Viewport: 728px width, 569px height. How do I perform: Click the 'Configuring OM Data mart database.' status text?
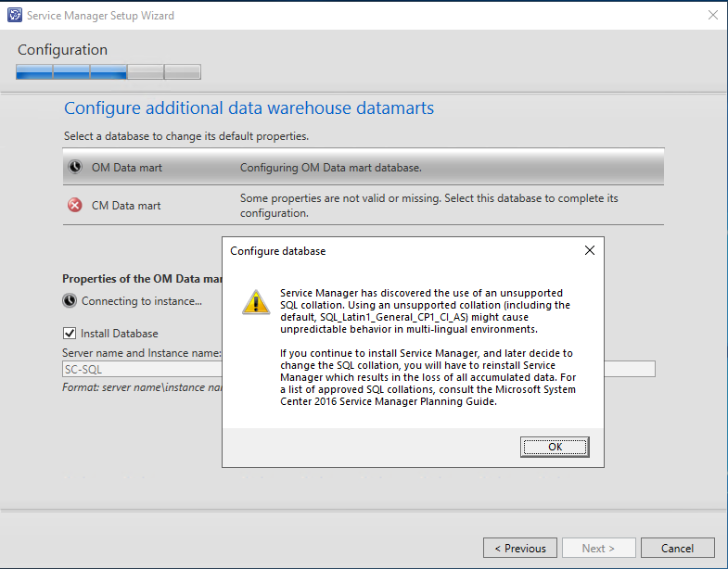330,168
